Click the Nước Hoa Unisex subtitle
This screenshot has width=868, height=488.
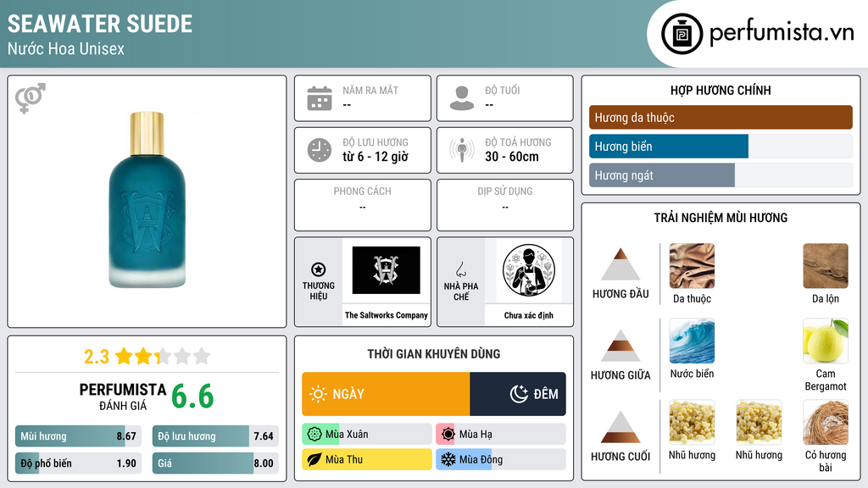point(66,48)
